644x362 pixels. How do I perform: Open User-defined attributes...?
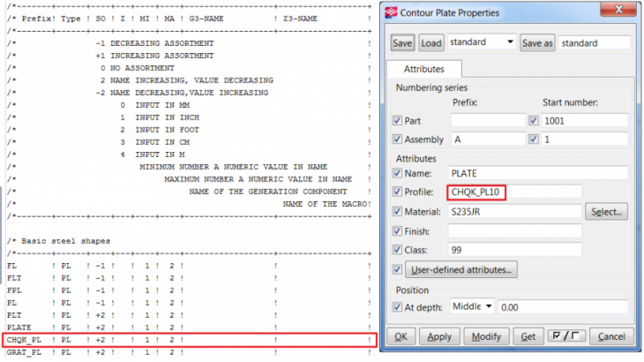(x=461, y=269)
